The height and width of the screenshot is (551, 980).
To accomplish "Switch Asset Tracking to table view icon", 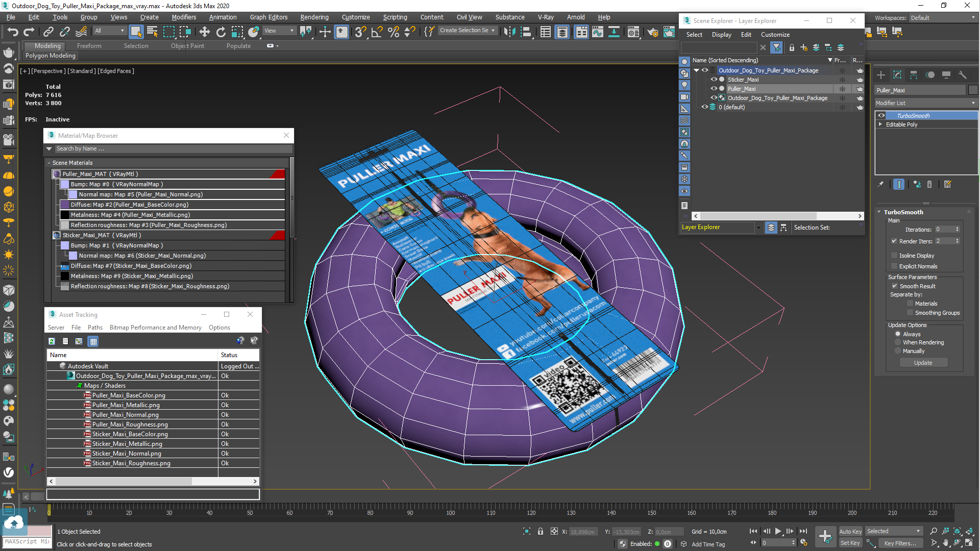I will click(x=93, y=341).
